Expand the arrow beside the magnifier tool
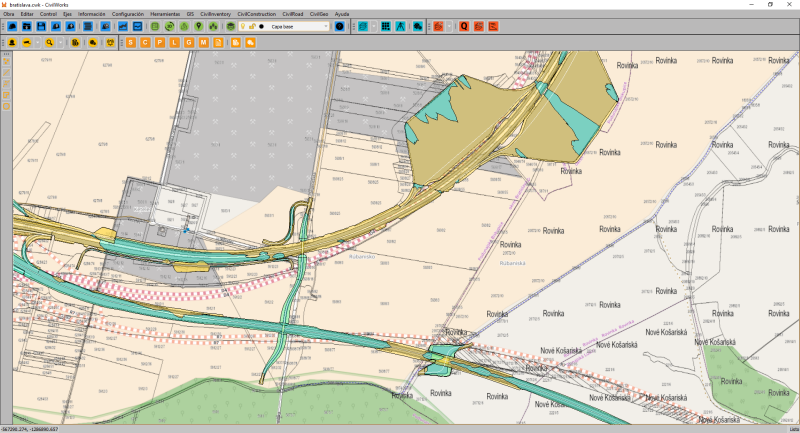 [x=58, y=43]
